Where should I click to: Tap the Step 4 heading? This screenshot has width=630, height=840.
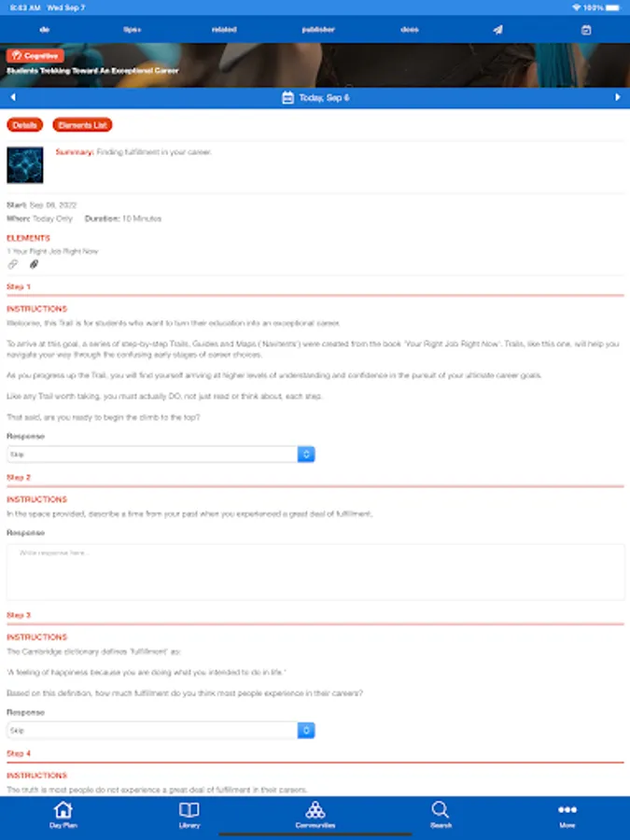19,753
